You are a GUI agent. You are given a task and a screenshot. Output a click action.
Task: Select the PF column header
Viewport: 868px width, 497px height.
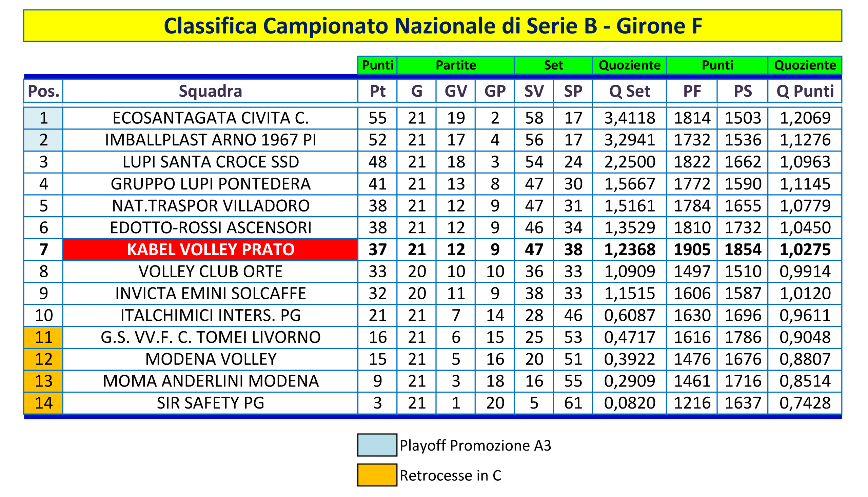point(692,91)
